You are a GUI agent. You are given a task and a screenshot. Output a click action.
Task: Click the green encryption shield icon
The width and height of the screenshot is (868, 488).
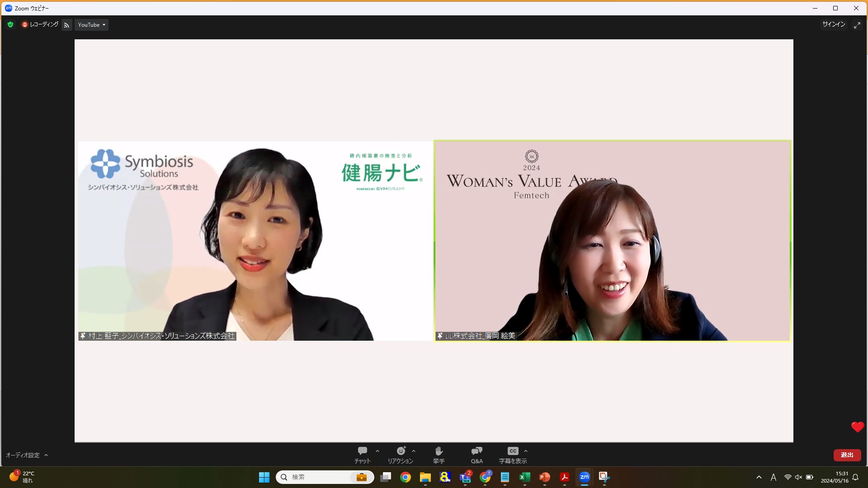(10, 25)
